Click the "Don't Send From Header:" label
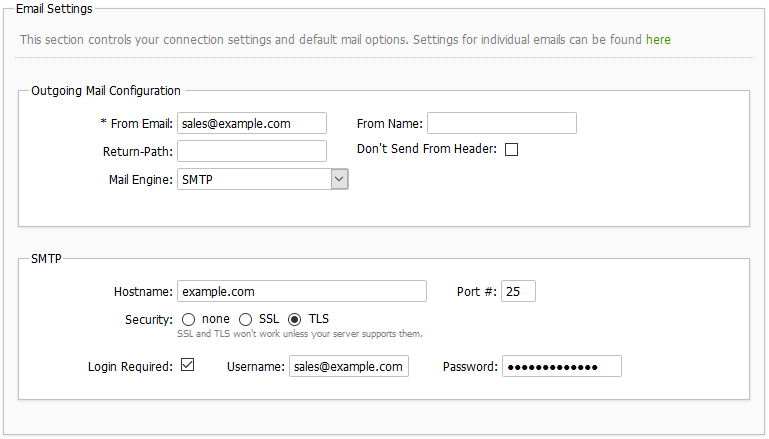The height and width of the screenshot is (439, 769). coord(426,150)
